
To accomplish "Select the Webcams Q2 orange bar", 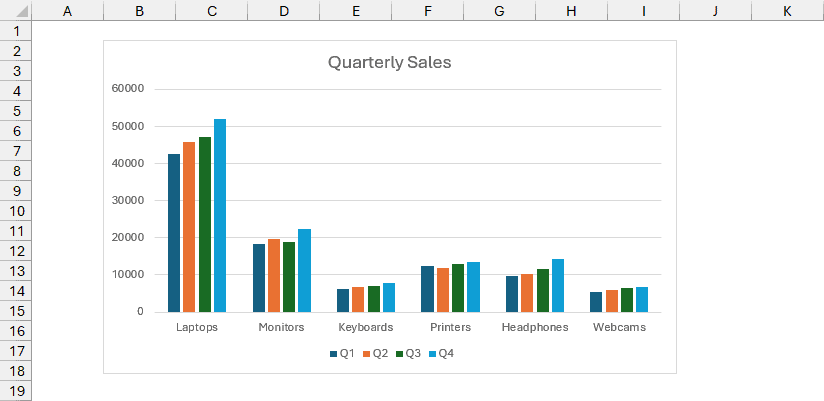I will click(612, 301).
